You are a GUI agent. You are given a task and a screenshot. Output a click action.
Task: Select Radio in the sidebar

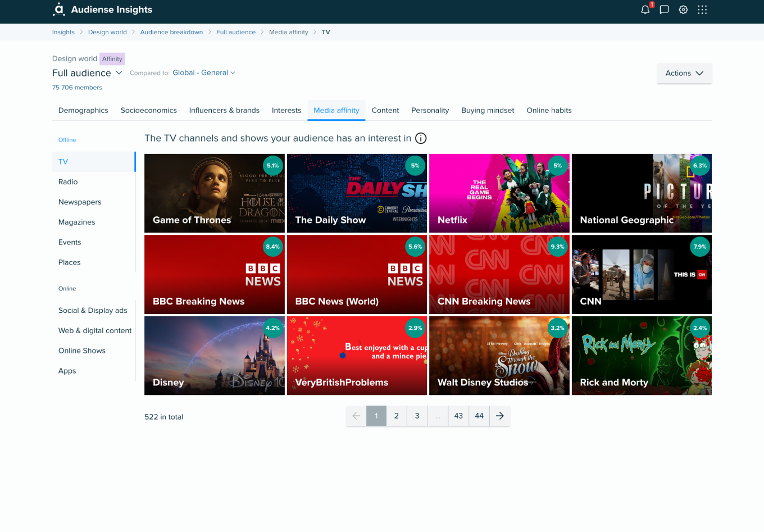[x=94, y=182]
